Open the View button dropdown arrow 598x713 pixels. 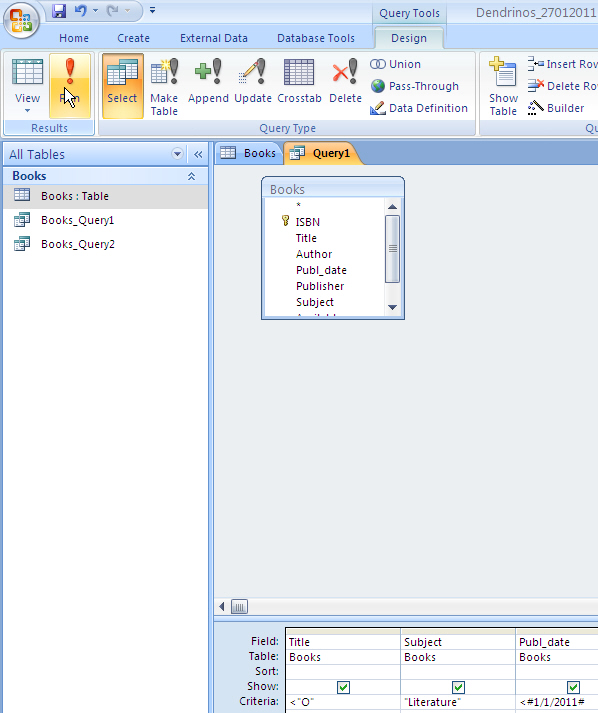tap(27, 110)
